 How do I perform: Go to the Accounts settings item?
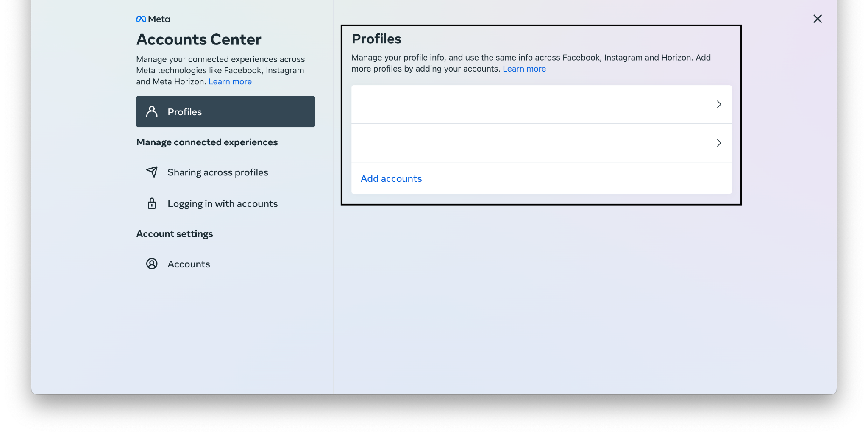click(189, 264)
